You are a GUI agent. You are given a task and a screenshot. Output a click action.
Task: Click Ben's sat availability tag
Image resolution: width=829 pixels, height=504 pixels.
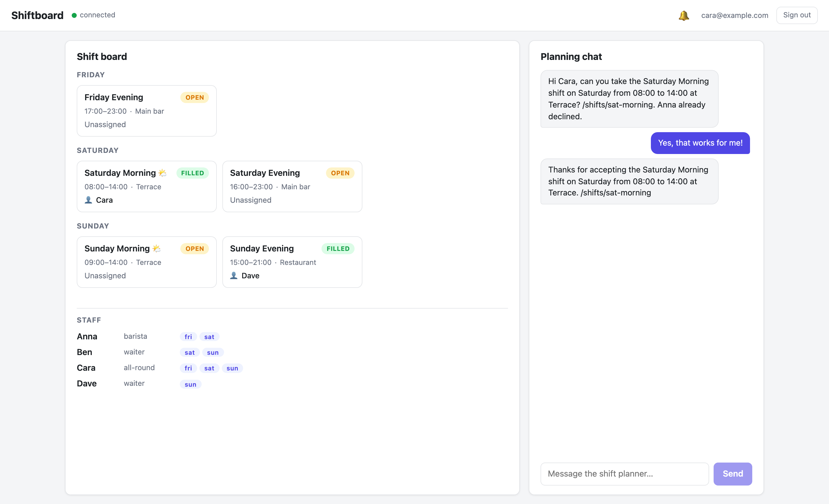pos(189,353)
